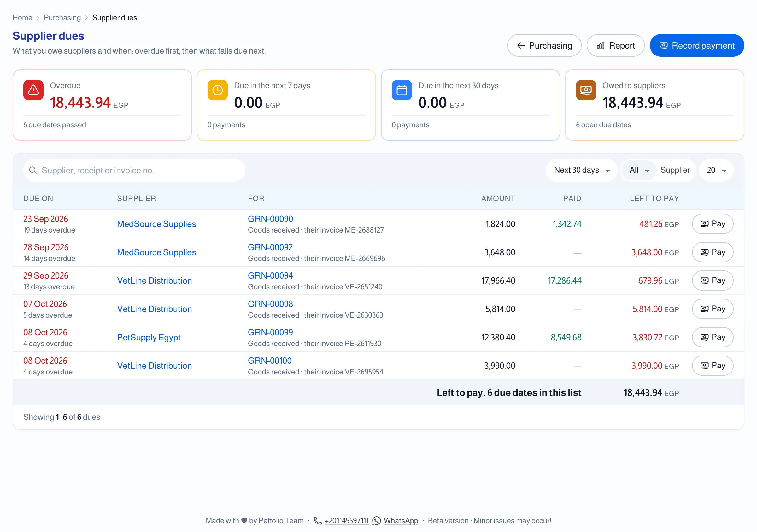Screen dimensions: 757x532
Task: Click the 23 Sep 2026 due date
Action: click(x=45, y=219)
